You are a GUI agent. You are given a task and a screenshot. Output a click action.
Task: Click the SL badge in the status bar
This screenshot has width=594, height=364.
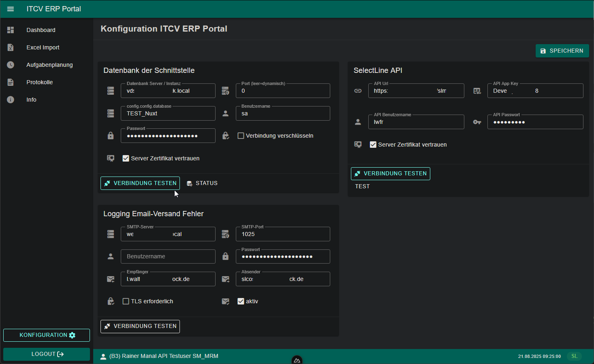pos(574,356)
